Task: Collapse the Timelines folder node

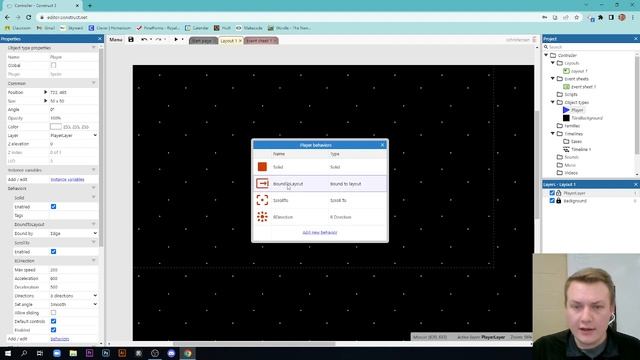Action: point(553,133)
